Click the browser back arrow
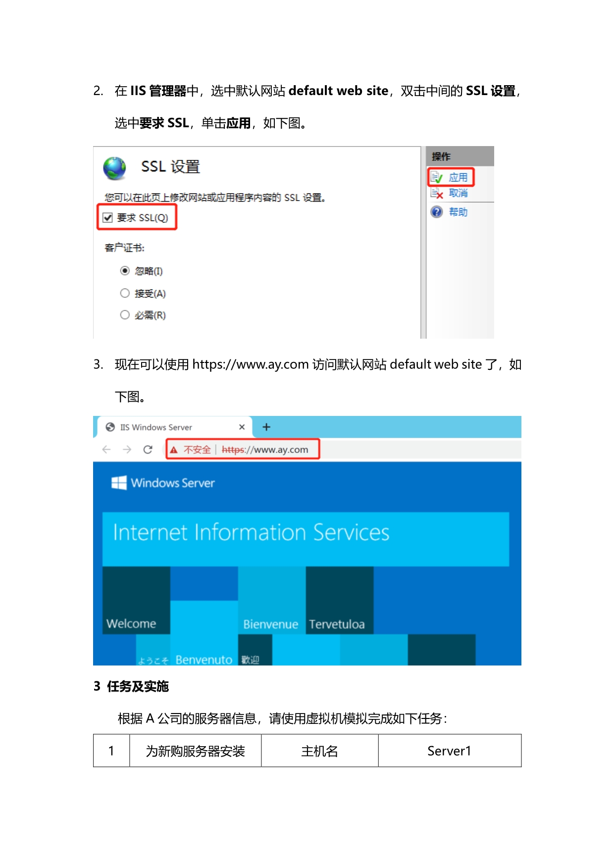This screenshot has height=868, width=614. click(x=106, y=449)
